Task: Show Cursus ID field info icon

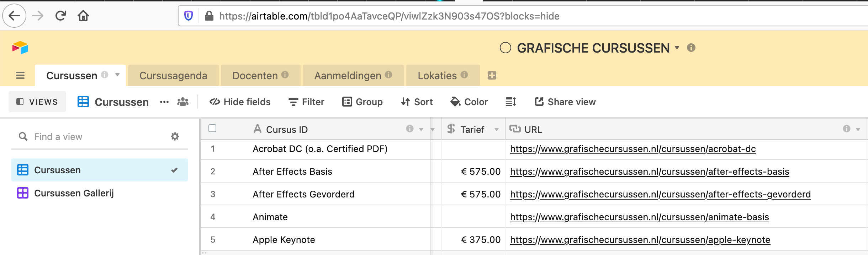Action: click(x=410, y=129)
